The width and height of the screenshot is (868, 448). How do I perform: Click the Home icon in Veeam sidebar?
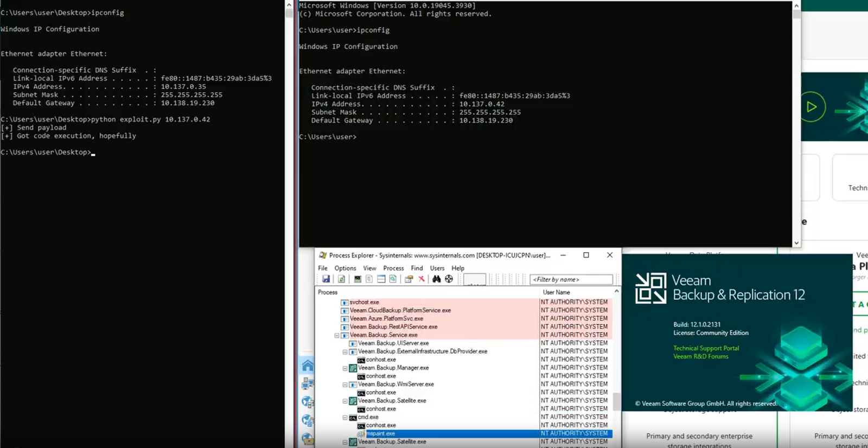[x=308, y=366]
